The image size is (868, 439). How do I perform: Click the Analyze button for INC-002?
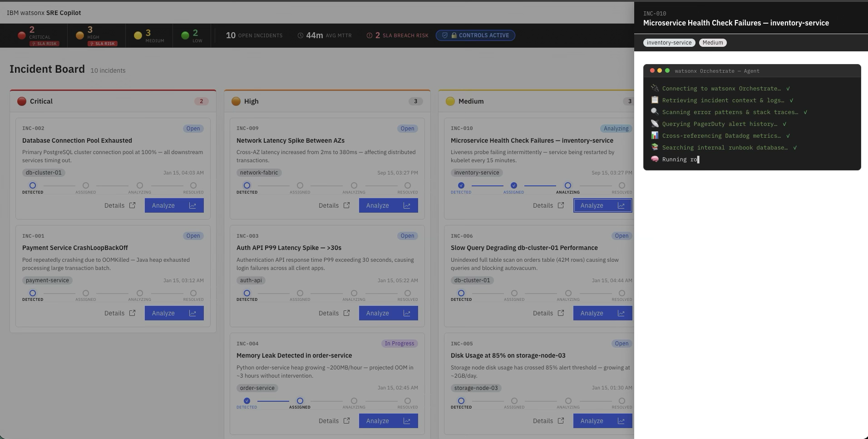(x=174, y=205)
